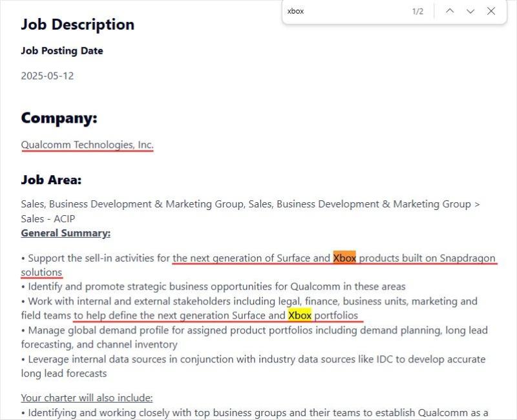This screenshot has width=517, height=420.
Task: Click the 'Sales - ACIP' text
Action: [48, 218]
